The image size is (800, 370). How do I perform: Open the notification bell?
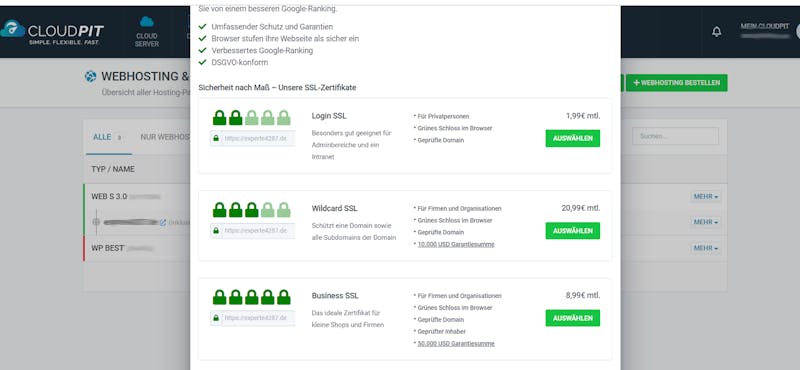717,32
